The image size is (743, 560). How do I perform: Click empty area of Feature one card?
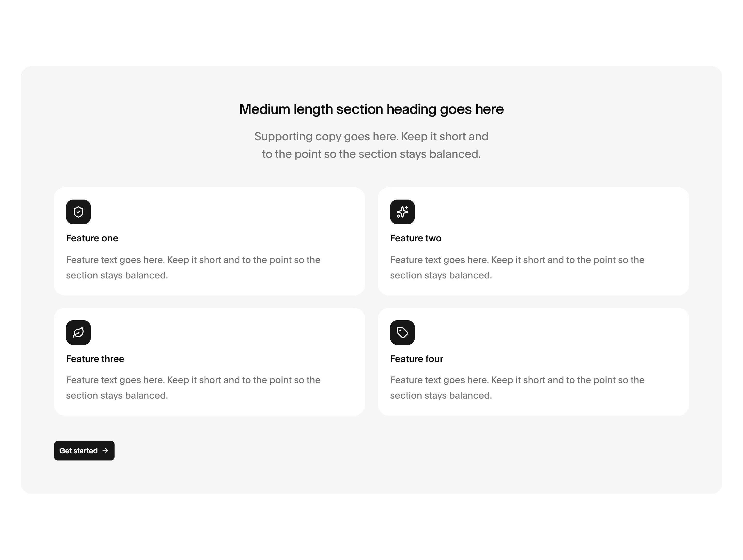pyautogui.click(x=235, y=215)
